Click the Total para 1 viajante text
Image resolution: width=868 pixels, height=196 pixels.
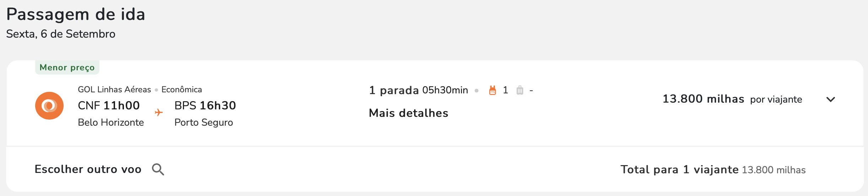tap(680, 170)
